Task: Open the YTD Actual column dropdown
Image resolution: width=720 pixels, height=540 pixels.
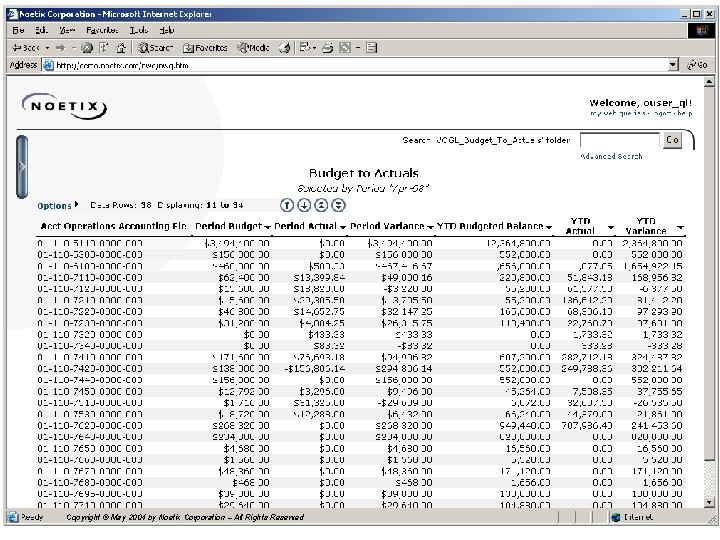Action: coord(611,227)
